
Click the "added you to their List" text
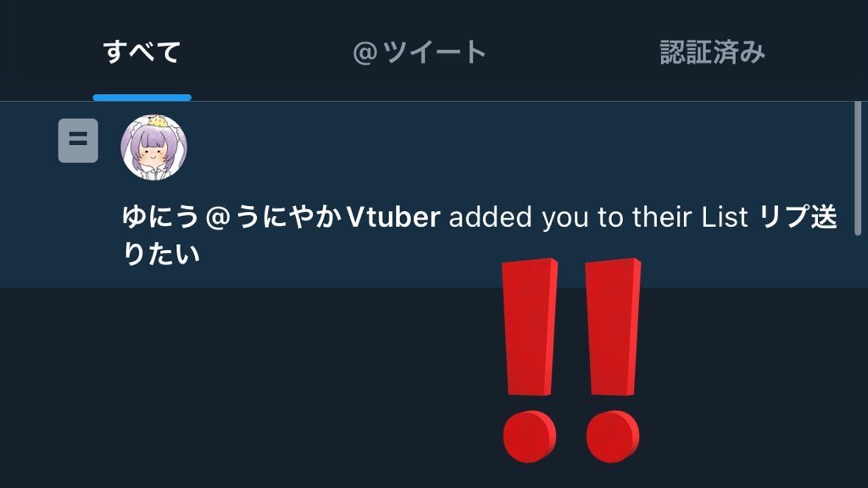click(598, 216)
